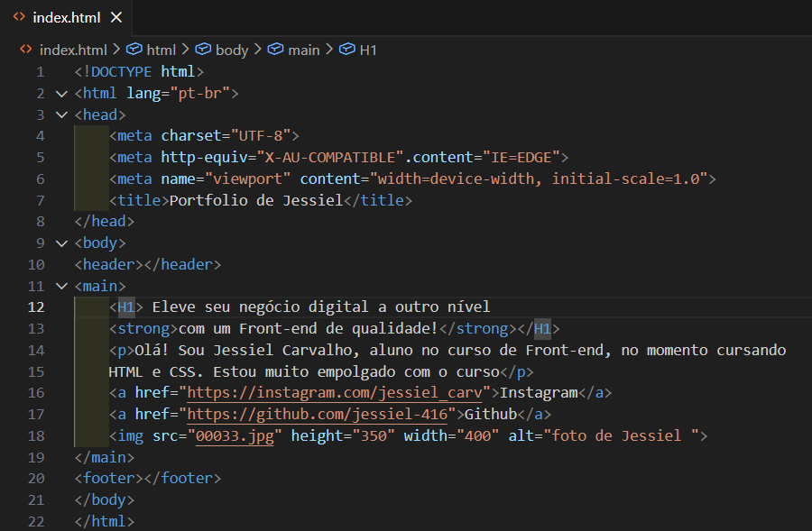Click line number 12 in the gutter
This screenshot has height=531, width=812.
click(x=36, y=307)
